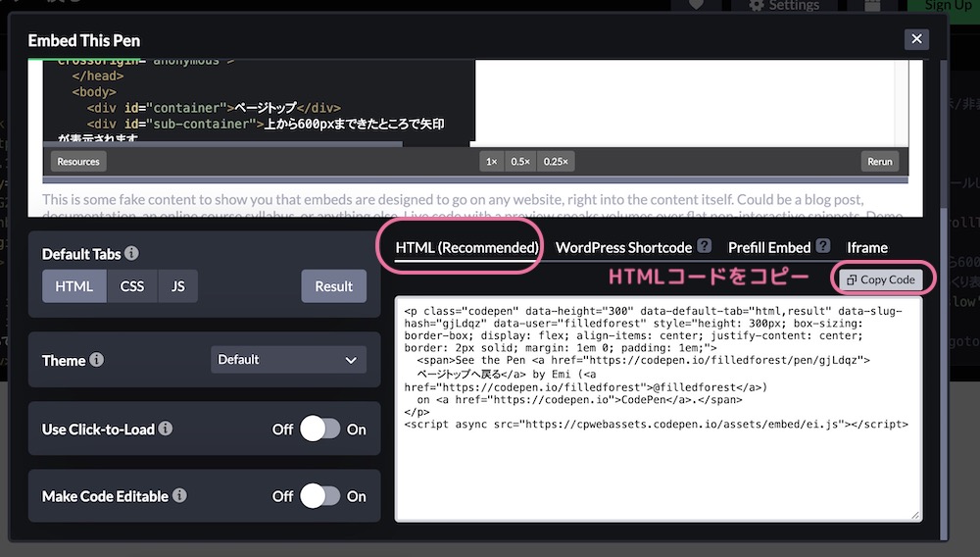This screenshot has width=980, height=557.
Task: Click the 'Off' label for Click-to-Load
Action: pos(282,430)
